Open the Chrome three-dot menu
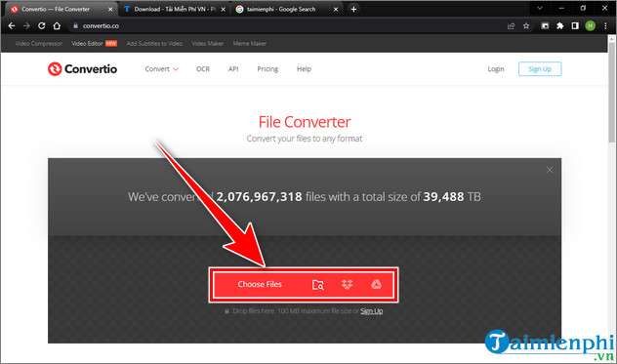Viewport: 617px width, 364px height. (x=605, y=26)
